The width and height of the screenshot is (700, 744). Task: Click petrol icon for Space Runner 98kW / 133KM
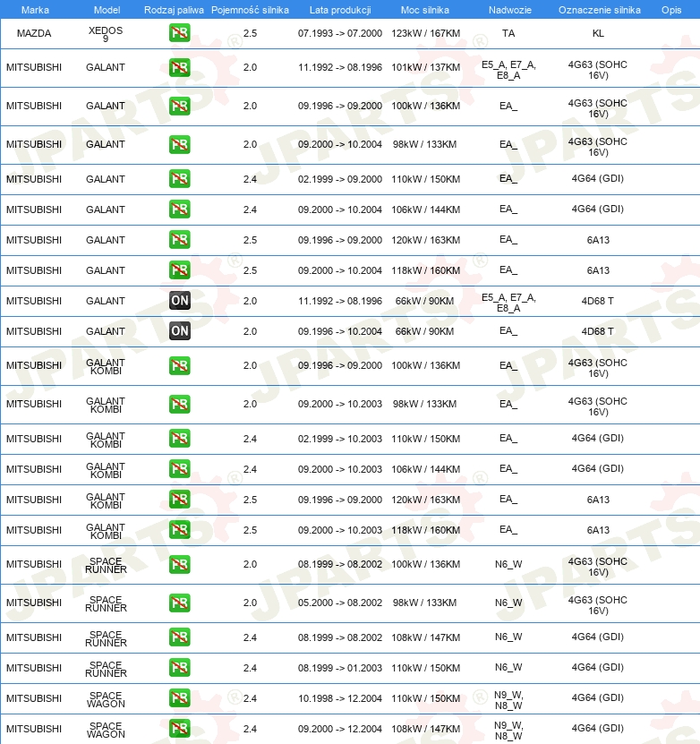point(180,603)
